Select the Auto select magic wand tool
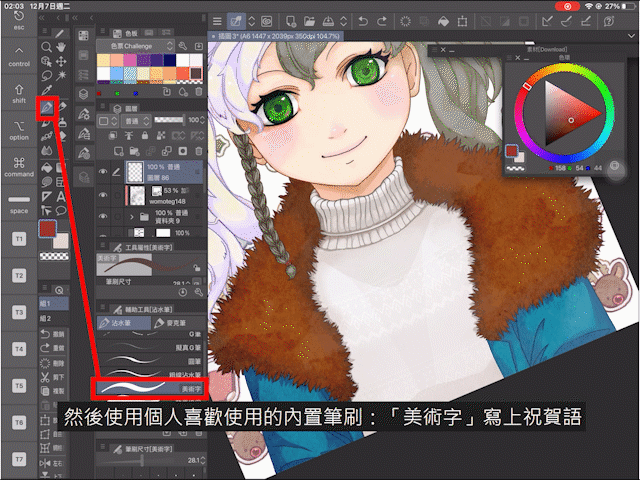This screenshot has height=480, width=640. (61, 76)
